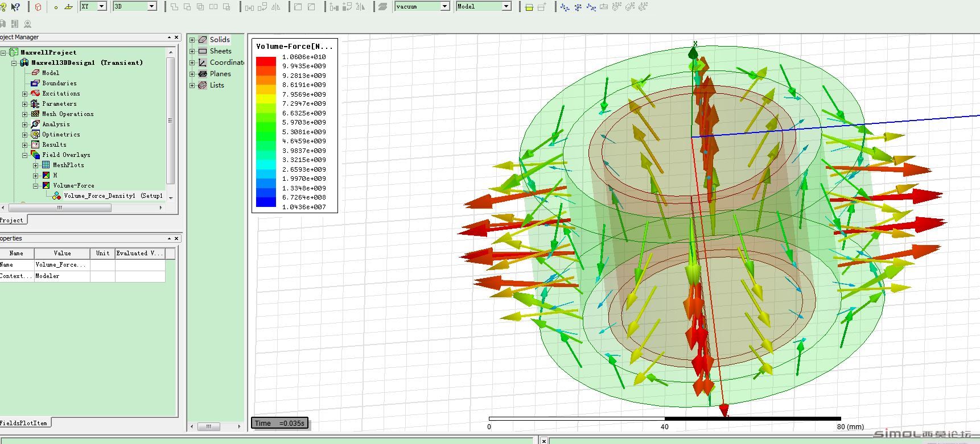Open the XY drawing plane dropdown
The width and height of the screenshot is (980, 444).
pyautogui.click(x=102, y=6)
